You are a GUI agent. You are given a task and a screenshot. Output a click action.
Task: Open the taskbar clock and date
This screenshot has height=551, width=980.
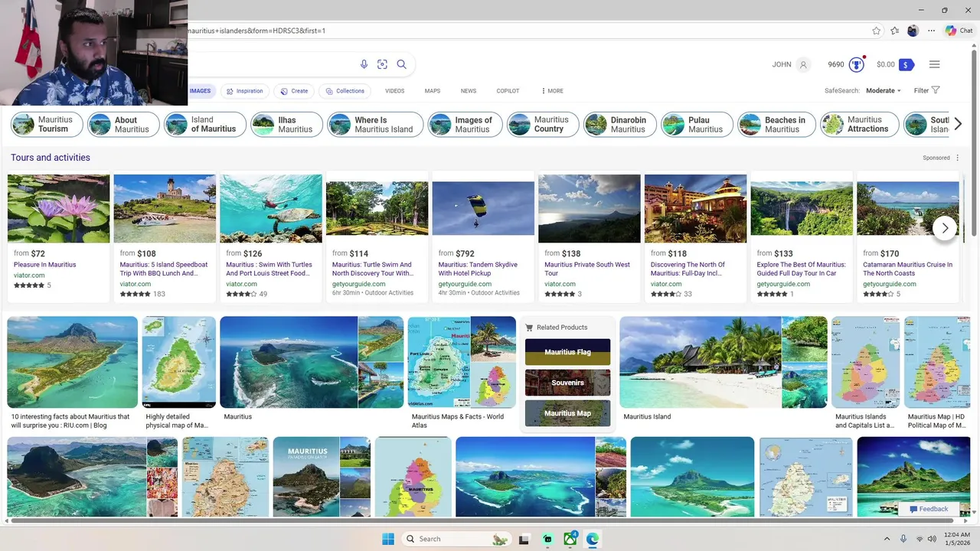pyautogui.click(x=957, y=539)
